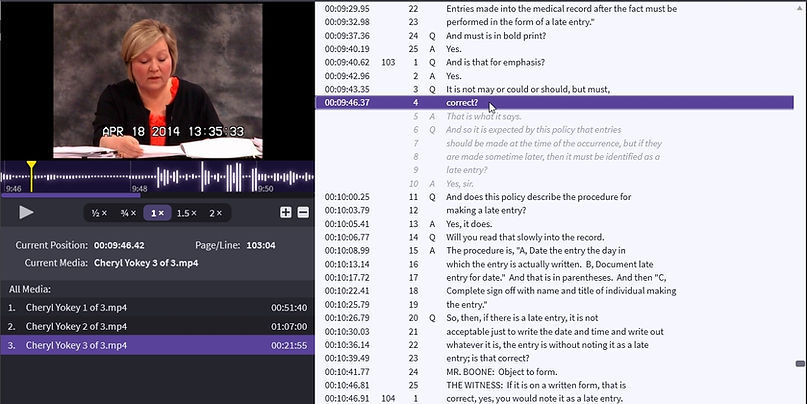Select the 1× playback speed
This screenshot has width=807, height=404.
point(157,213)
